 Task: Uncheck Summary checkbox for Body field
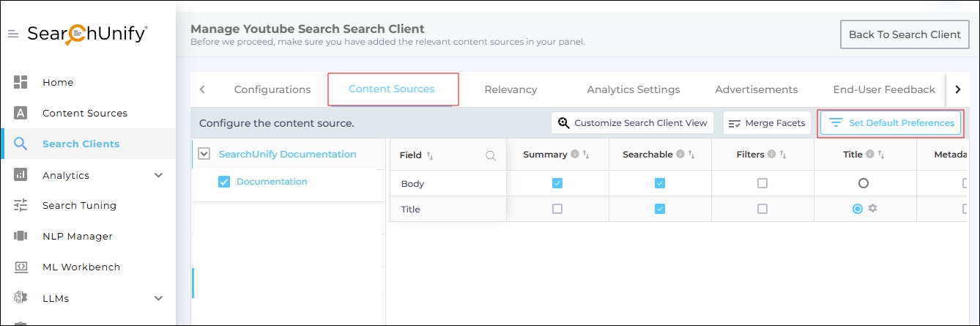coord(557,183)
